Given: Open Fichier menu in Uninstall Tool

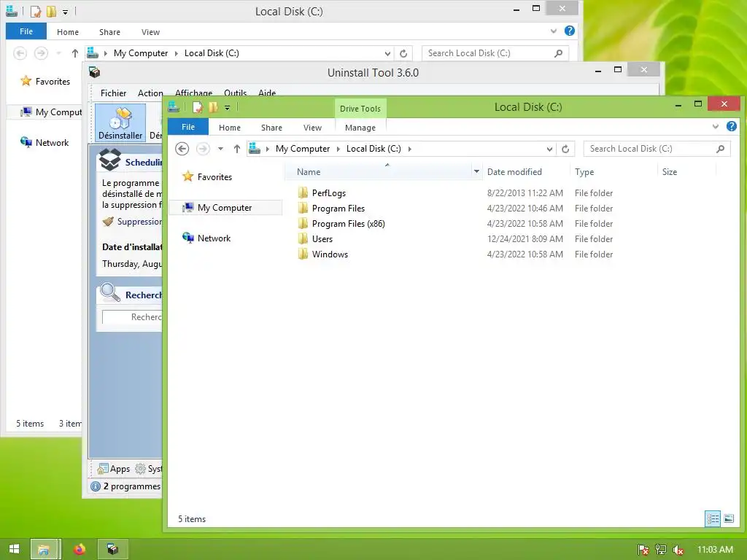Looking at the screenshot, I should click(x=113, y=93).
